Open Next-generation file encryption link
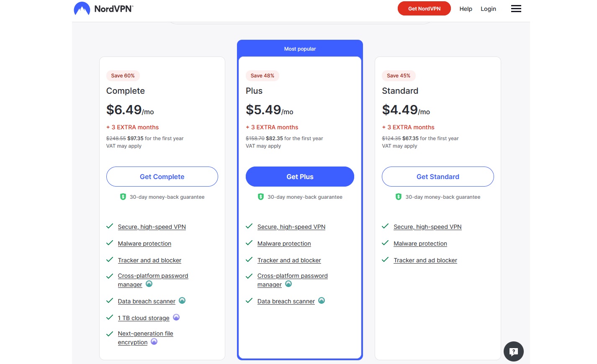This screenshot has width=597, height=364. 145,338
